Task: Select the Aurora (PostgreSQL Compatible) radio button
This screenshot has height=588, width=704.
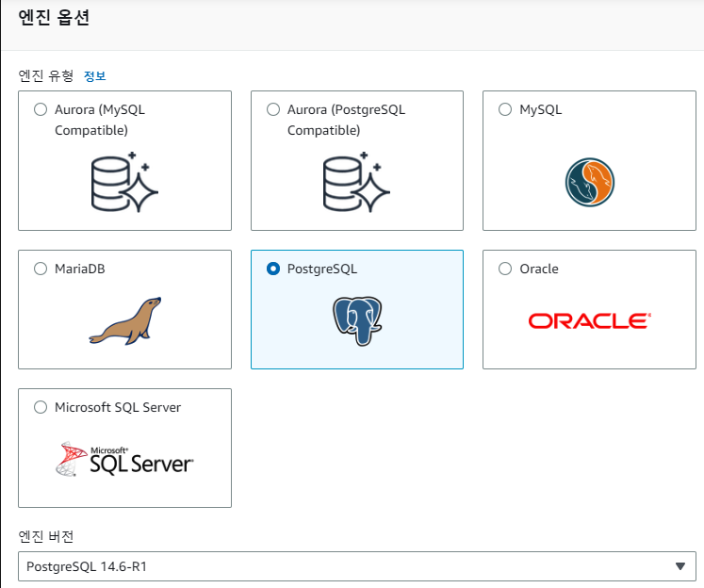Action: [x=273, y=109]
